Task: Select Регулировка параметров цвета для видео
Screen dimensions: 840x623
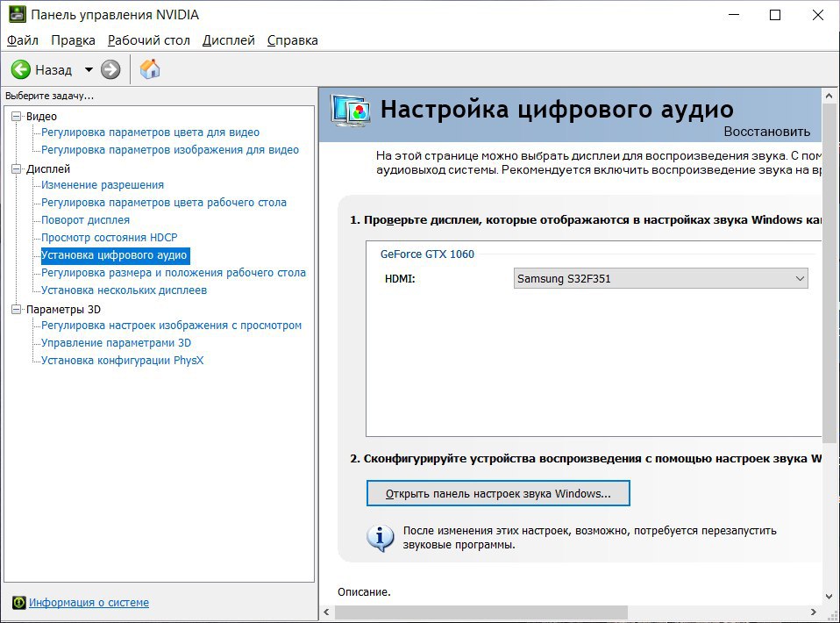Action: pyautogui.click(x=150, y=132)
